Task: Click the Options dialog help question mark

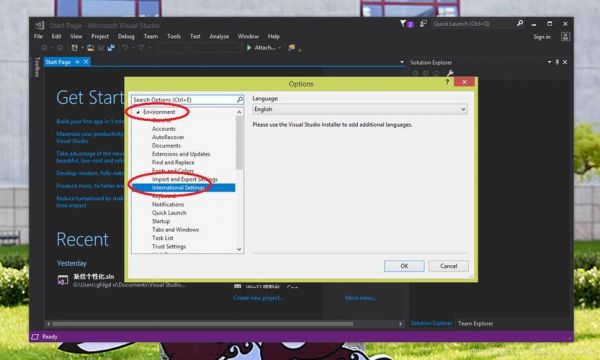Action: [x=447, y=82]
